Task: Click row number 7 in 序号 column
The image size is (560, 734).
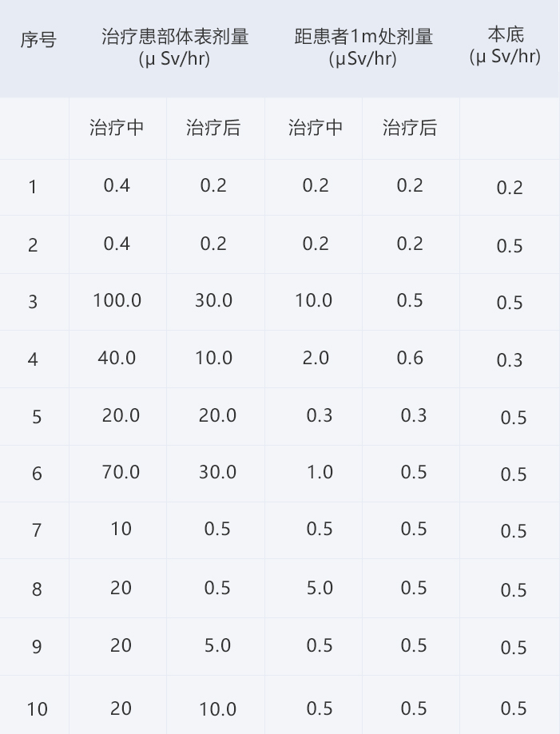Action: [37, 530]
